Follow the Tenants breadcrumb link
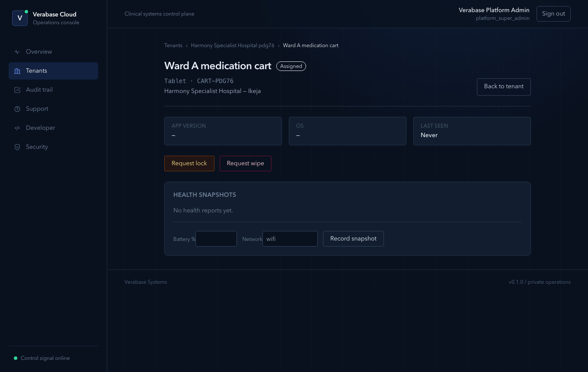Screen dimensions: 588x372 pyautogui.click(x=173, y=45)
